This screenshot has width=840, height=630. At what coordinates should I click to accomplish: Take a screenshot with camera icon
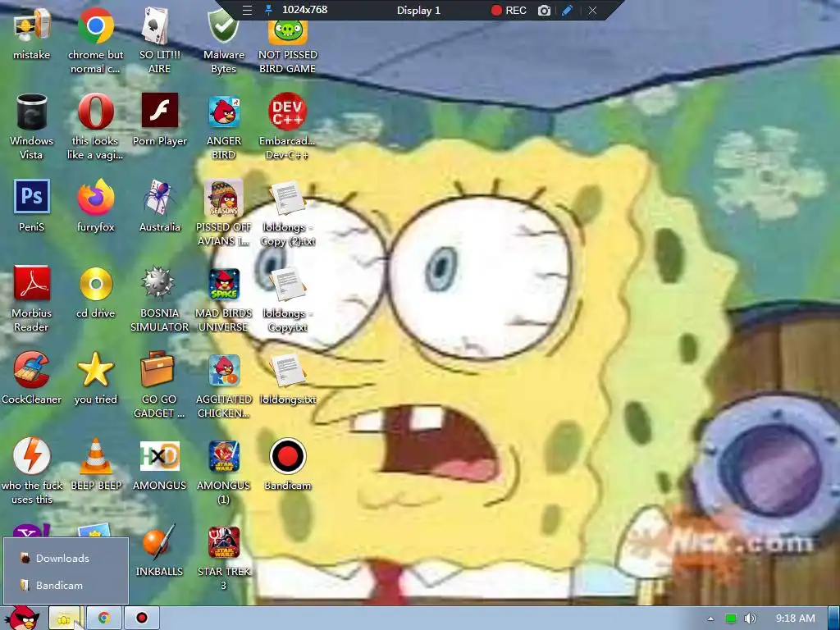[x=545, y=10]
